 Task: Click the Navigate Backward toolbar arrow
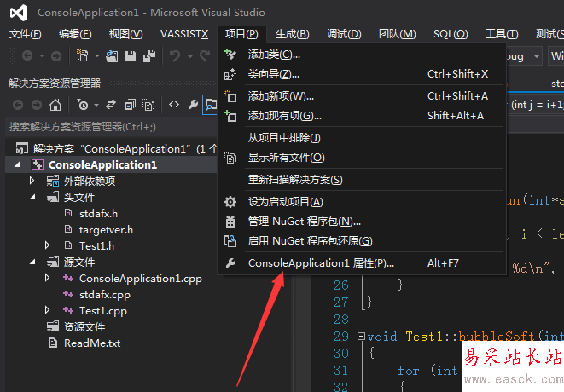click(x=27, y=55)
